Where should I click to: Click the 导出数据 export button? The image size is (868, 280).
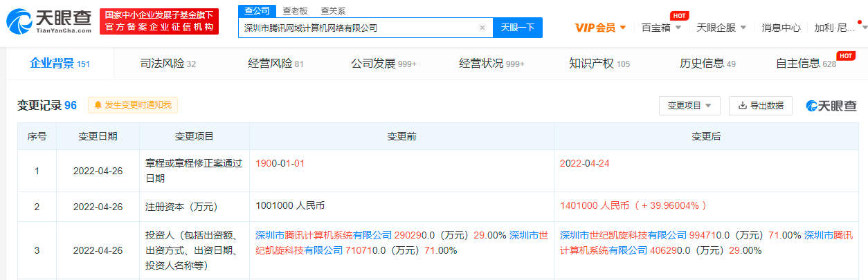(x=761, y=106)
